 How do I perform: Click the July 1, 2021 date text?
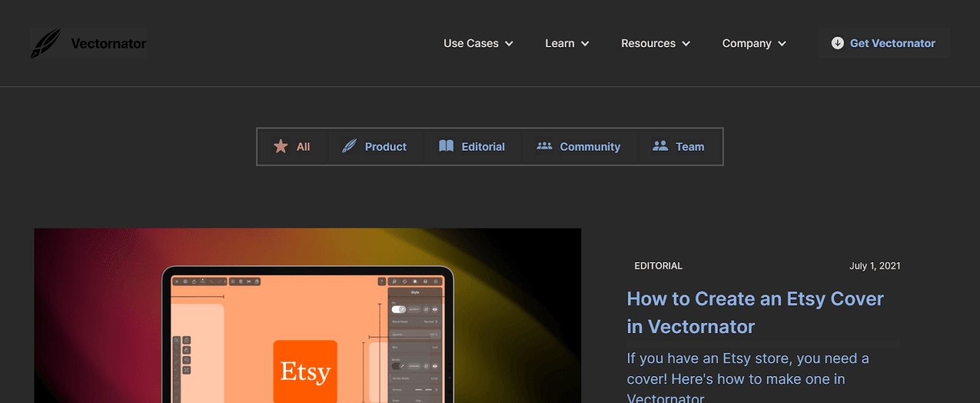tap(875, 266)
